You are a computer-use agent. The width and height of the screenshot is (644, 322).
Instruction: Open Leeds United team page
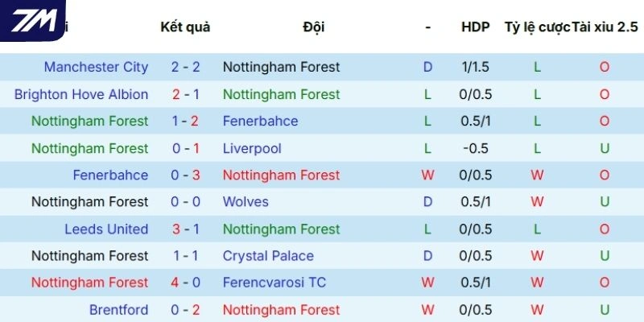pyautogui.click(x=106, y=229)
